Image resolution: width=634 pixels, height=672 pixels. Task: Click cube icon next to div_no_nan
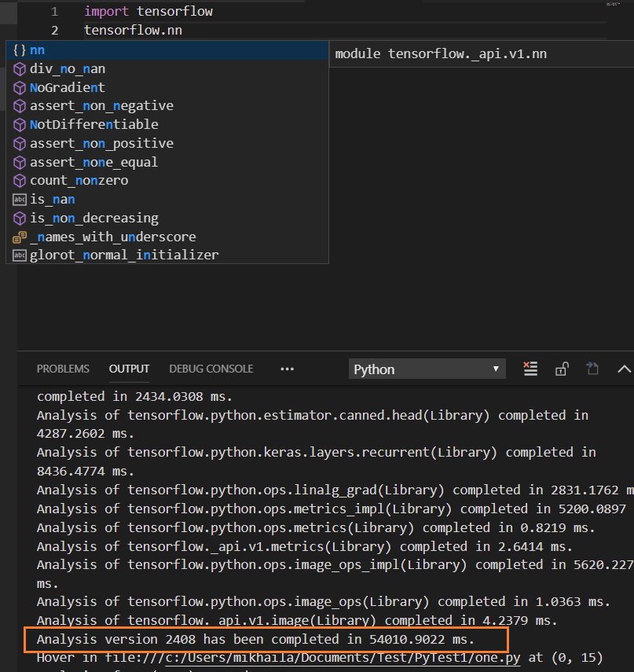(x=20, y=69)
